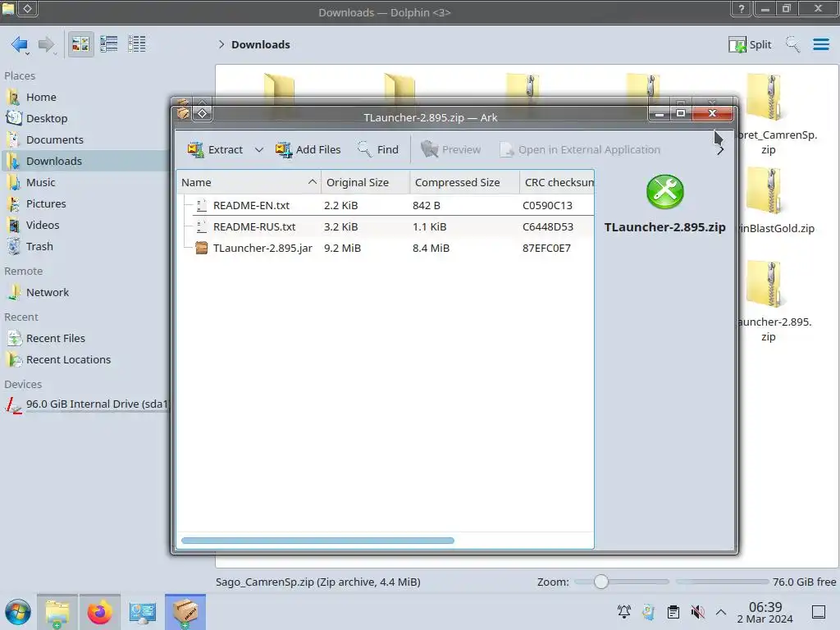Open Documents in Places sidebar
The width and height of the screenshot is (840, 630).
tap(55, 139)
